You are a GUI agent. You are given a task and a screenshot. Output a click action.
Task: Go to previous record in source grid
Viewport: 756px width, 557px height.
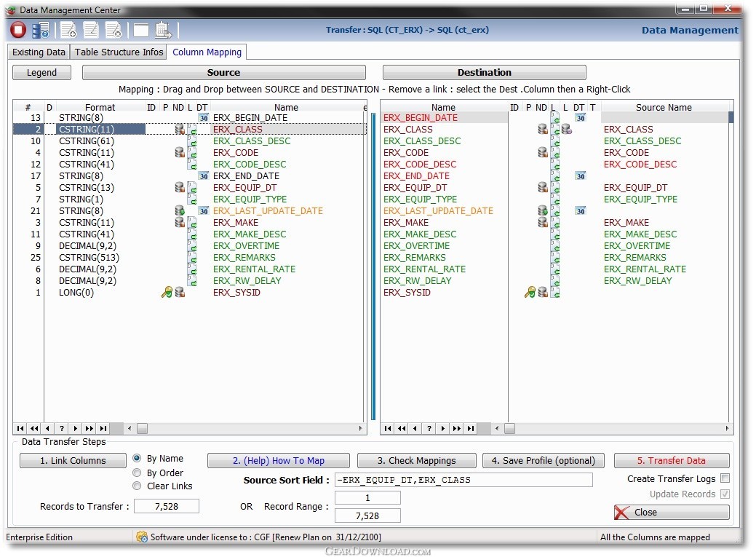point(48,428)
